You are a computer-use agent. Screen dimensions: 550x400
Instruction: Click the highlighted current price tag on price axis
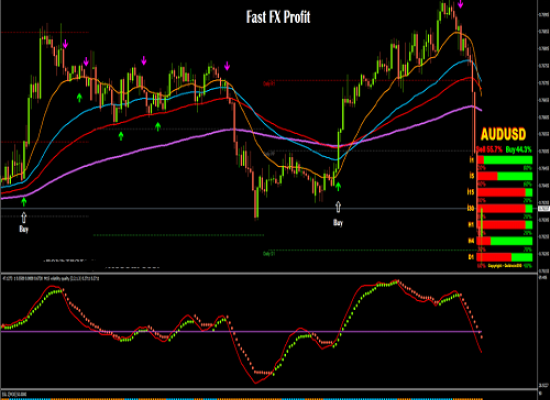[x=544, y=209]
